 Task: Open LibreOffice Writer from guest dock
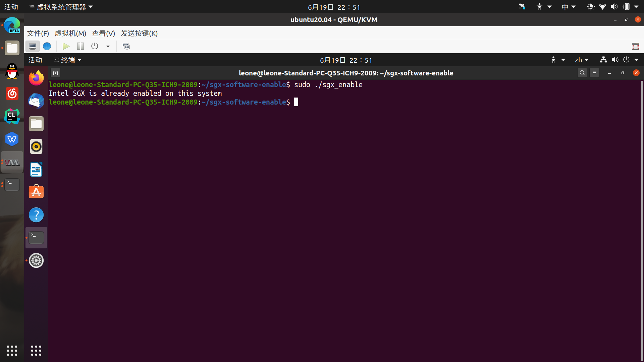tap(36, 169)
